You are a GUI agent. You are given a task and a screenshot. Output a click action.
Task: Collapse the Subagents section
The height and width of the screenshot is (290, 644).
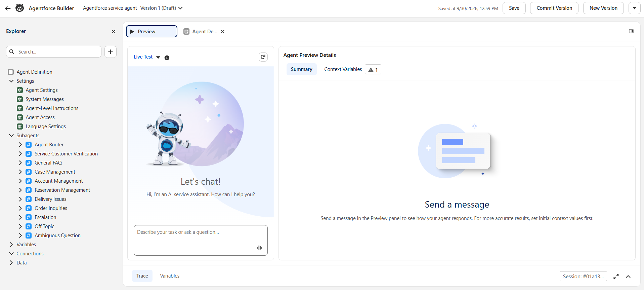[x=11, y=136]
